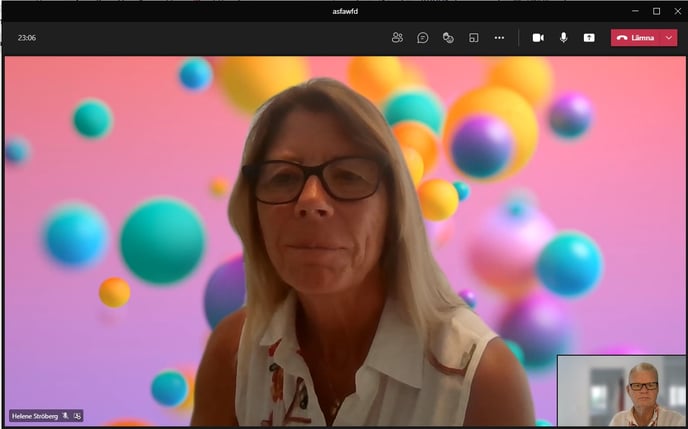688x429 pixels.
Task: Open breakout rooms
Action: 473,38
